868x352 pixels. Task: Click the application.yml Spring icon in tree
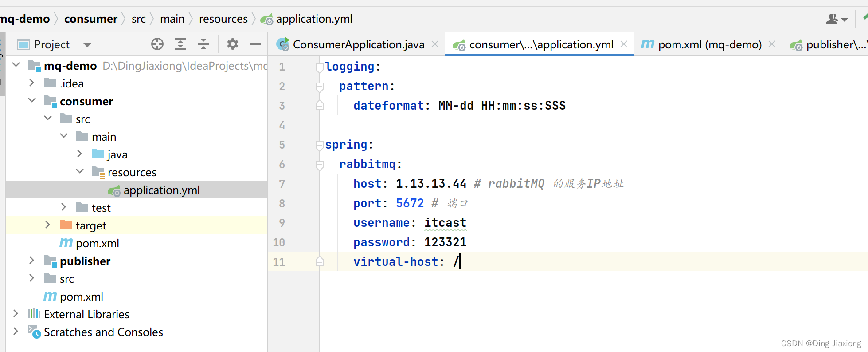click(x=114, y=190)
